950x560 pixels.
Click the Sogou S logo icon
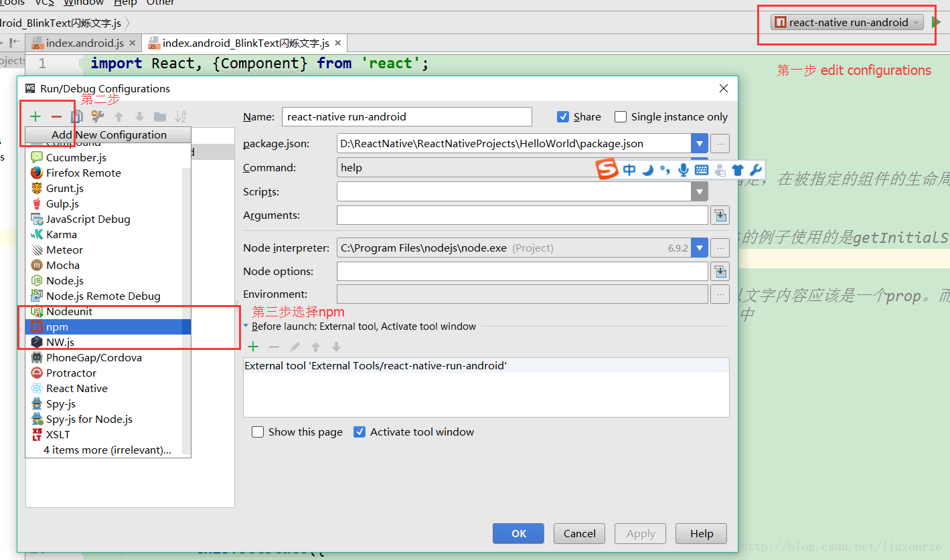[607, 169]
